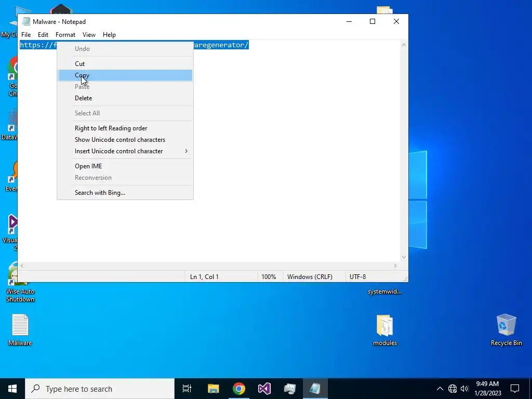The width and height of the screenshot is (532, 399).
Task: Open the notification center icon
Action: click(515, 389)
